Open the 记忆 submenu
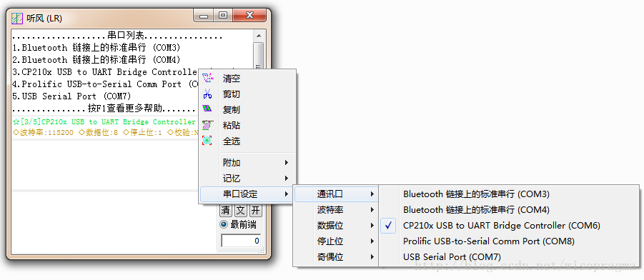The height and width of the screenshot is (280, 644). click(x=247, y=178)
